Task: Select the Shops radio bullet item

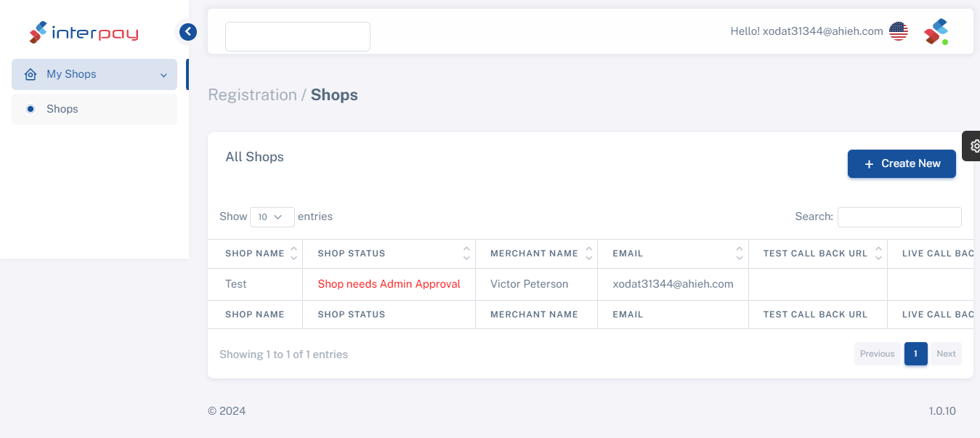Action: point(31,109)
